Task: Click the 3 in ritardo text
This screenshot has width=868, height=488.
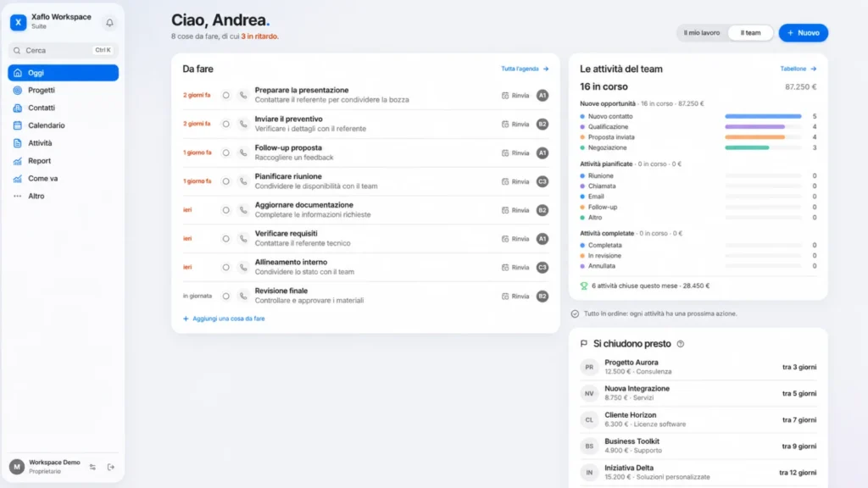Action: pos(259,36)
